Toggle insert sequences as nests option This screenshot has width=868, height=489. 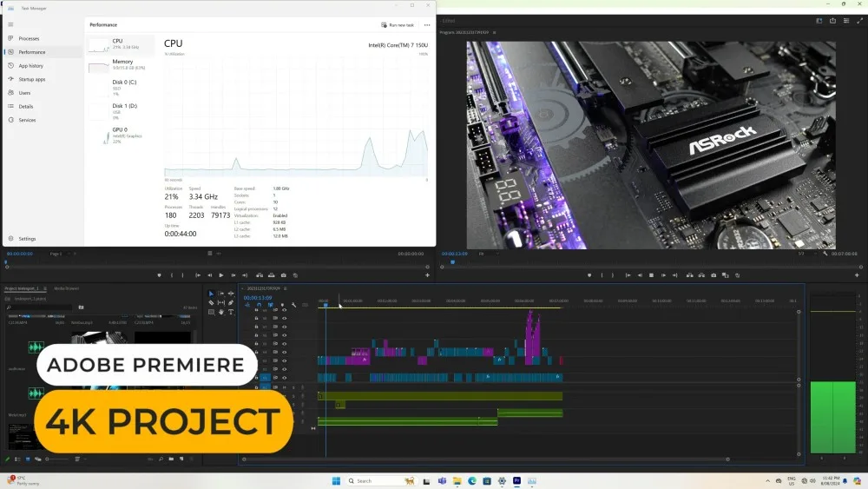pos(247,305)
